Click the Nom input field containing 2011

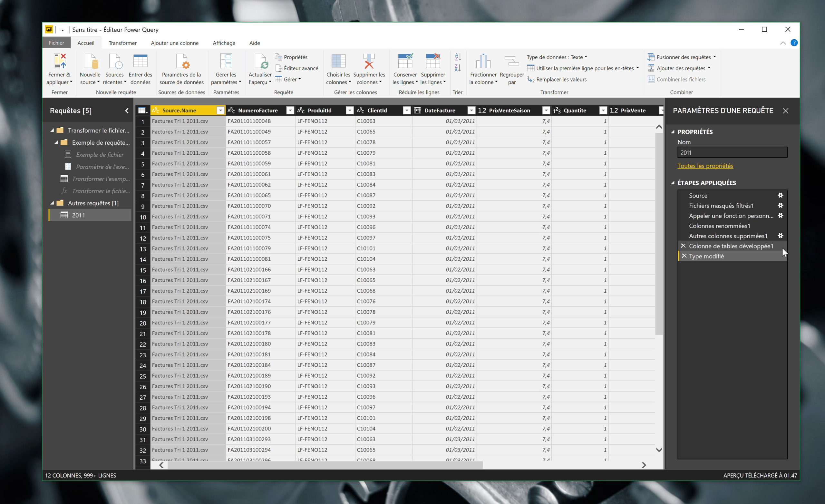pos(732,152)
